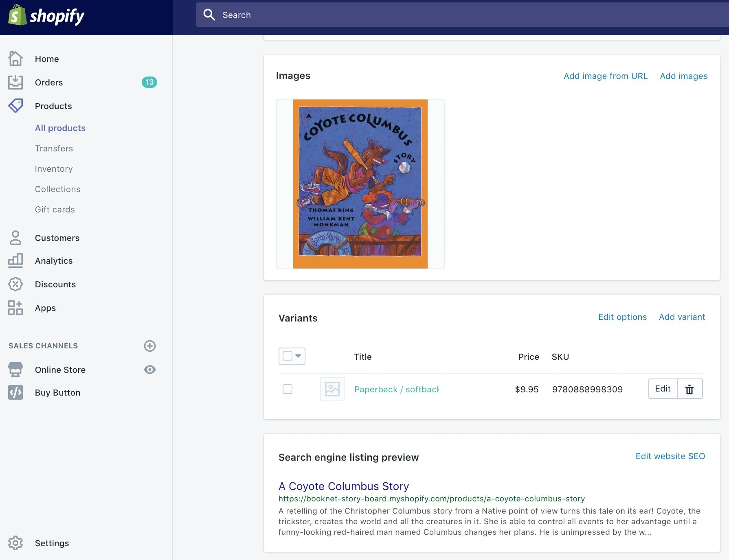
Task: Click the booknet-story-board product URL
Action: pyautogui.click(x=432, y=499)
